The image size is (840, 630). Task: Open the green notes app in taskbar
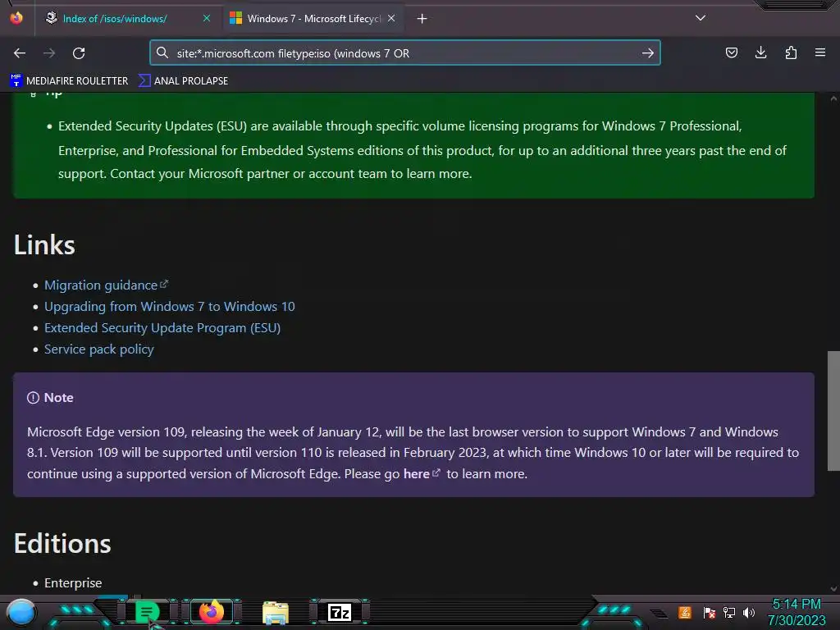click(x=147, y=612)
